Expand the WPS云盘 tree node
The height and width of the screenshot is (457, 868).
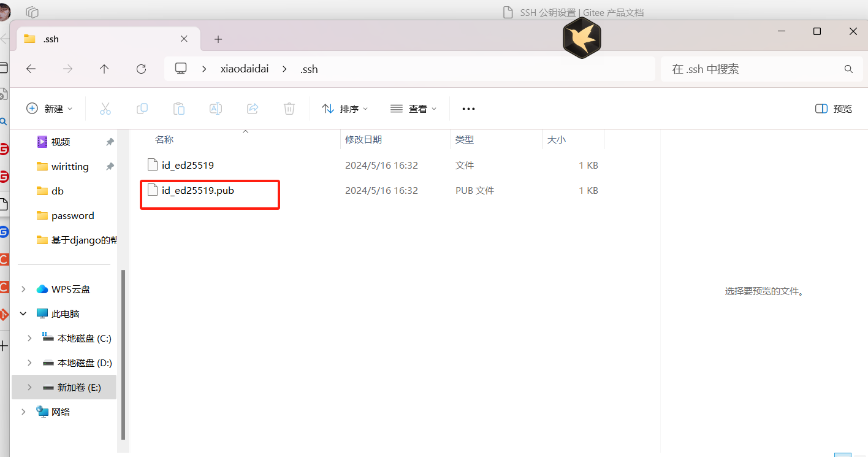click(x=24, y=289)
